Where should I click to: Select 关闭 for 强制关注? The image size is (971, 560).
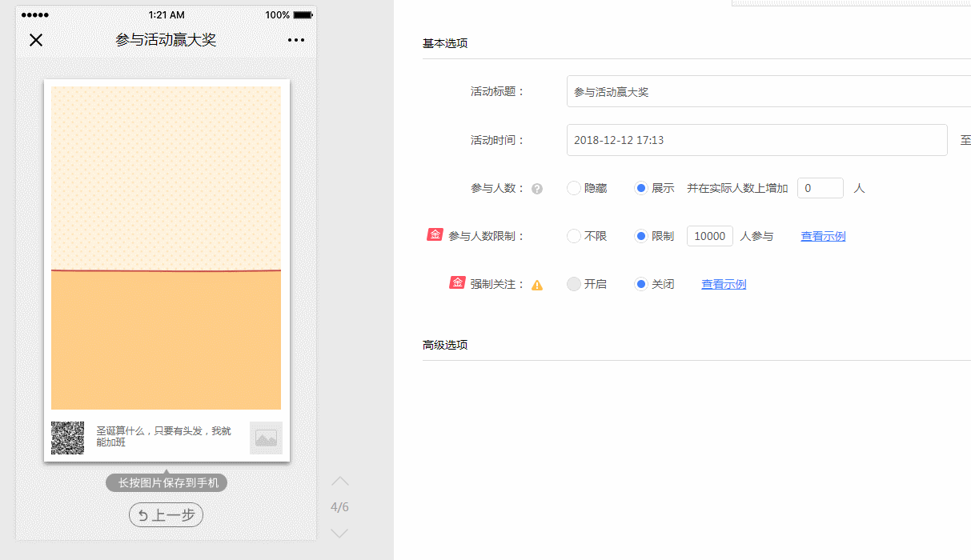640,284
